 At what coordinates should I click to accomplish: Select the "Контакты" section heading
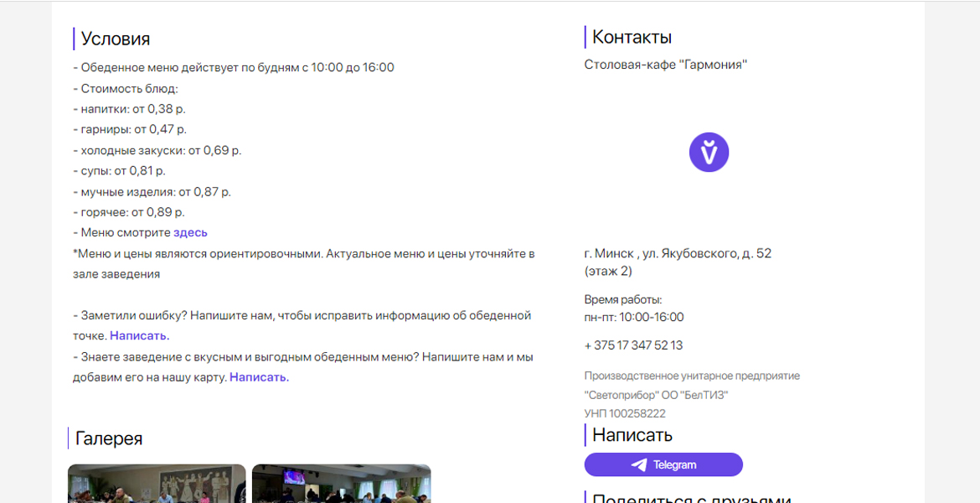[632, 37]
